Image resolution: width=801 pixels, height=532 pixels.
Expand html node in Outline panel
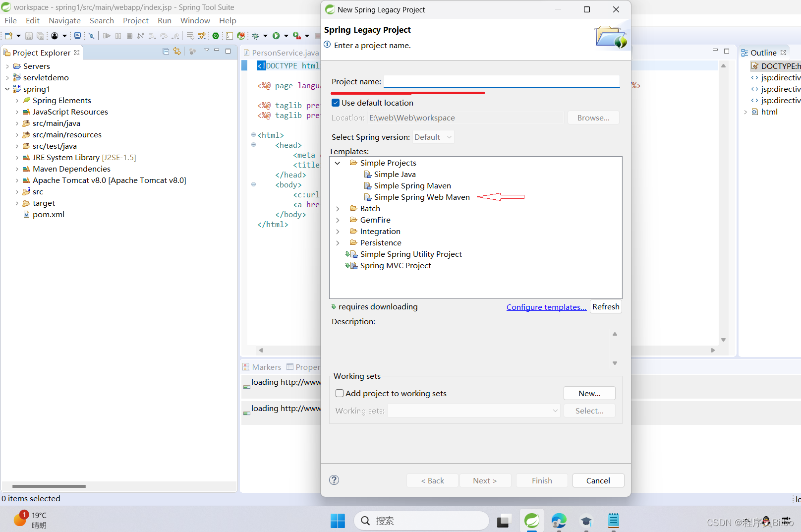coord(745,112)
